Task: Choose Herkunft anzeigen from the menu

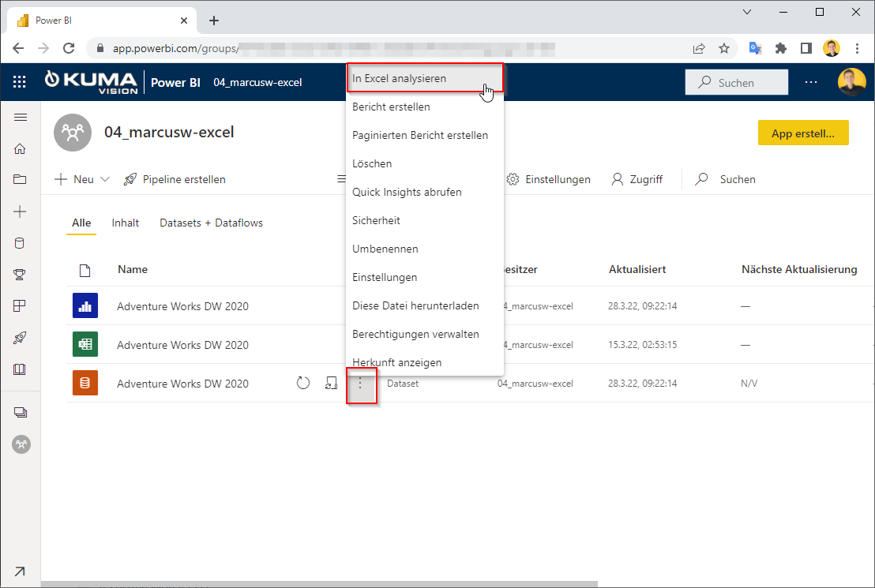Action: click(425, 362)
